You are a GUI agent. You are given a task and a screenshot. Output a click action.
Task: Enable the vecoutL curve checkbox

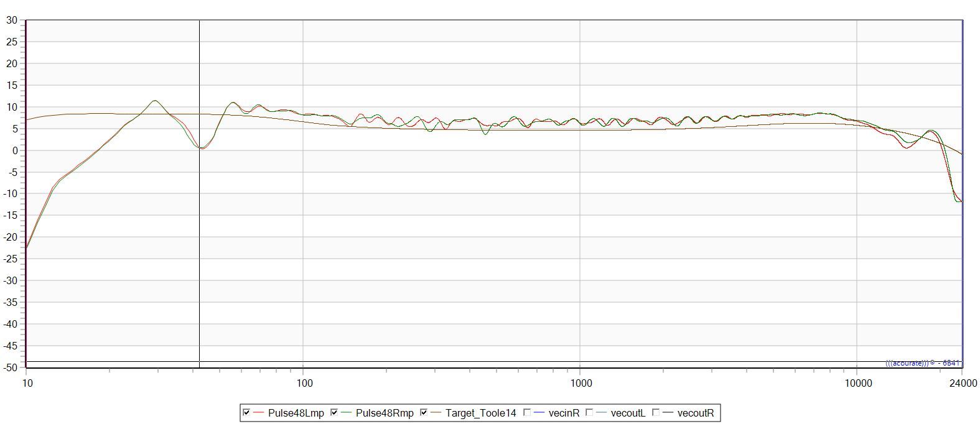coord(589,412)
